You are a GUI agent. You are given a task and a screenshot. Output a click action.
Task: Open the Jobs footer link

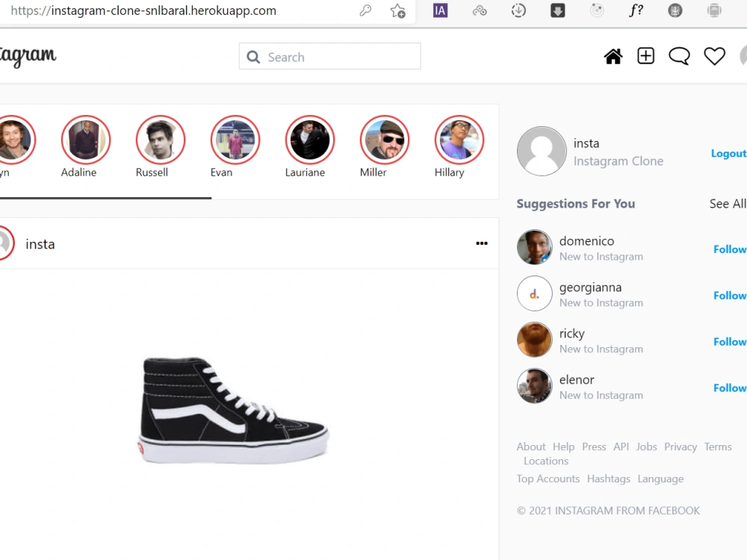pos(646,447)
